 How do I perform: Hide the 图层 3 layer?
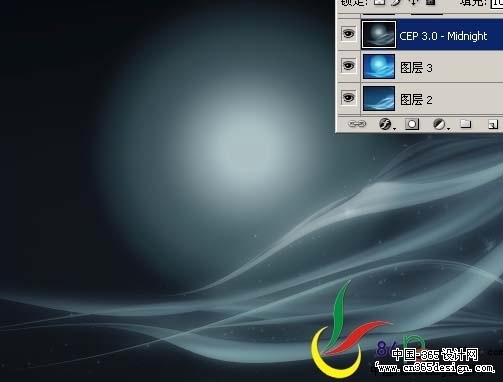pos(348,66)
